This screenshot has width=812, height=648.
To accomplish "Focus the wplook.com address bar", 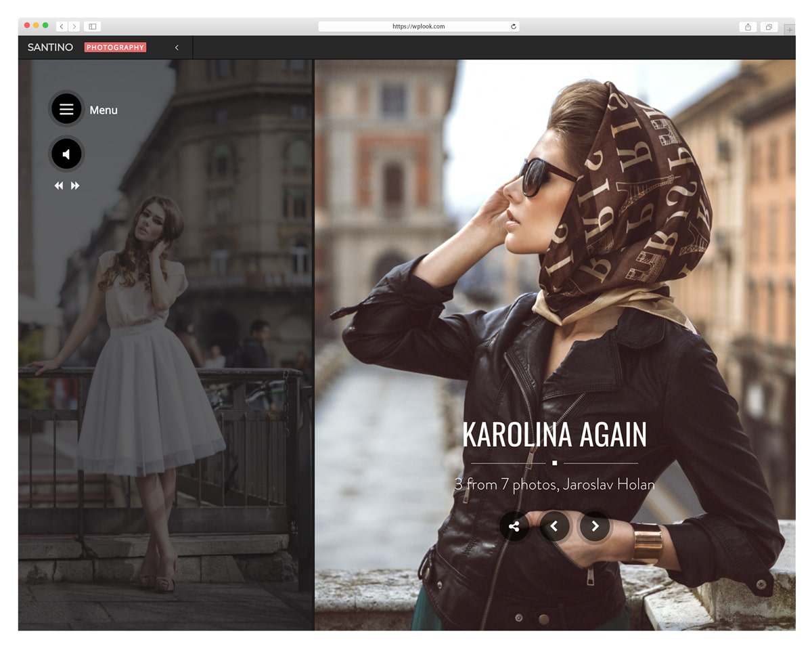I will click(419, 26).
